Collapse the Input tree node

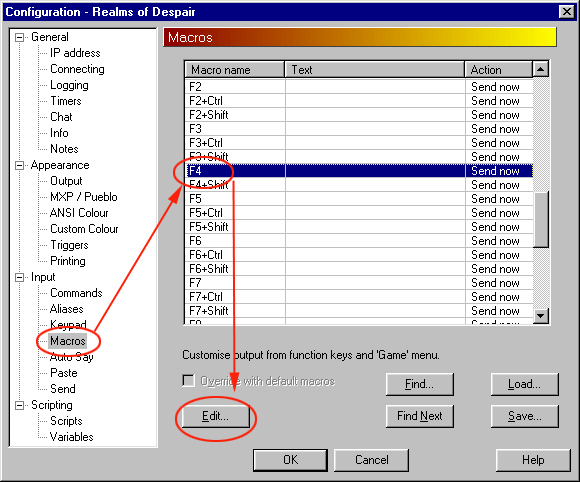pos(19,277)
